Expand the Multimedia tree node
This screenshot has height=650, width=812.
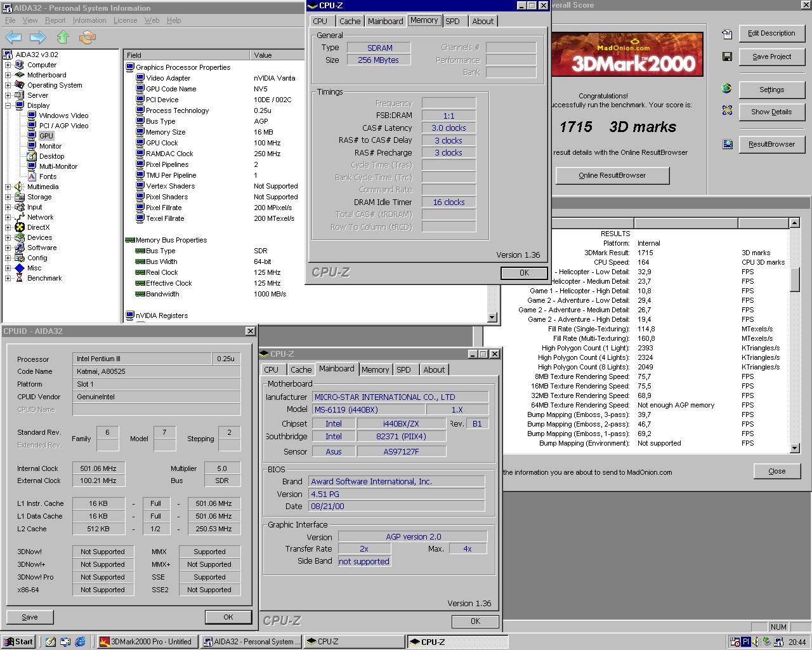pyautogui.click(x=8, y=187)
